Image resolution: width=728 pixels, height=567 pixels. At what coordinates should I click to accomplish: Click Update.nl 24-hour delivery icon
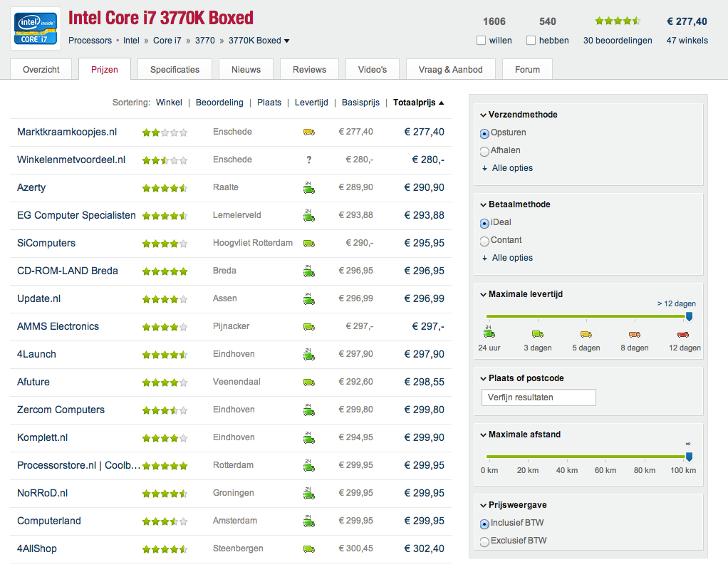308,298
